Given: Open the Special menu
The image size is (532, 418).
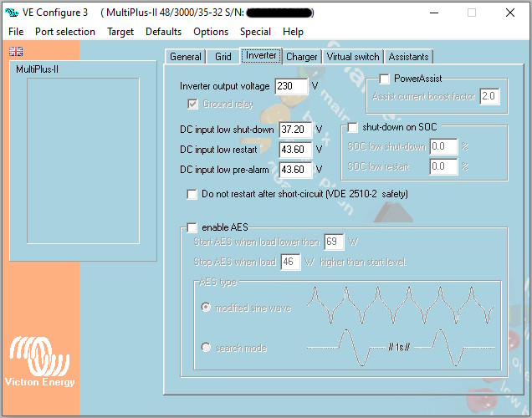Looking at the screenshot, I should (255, 32).
